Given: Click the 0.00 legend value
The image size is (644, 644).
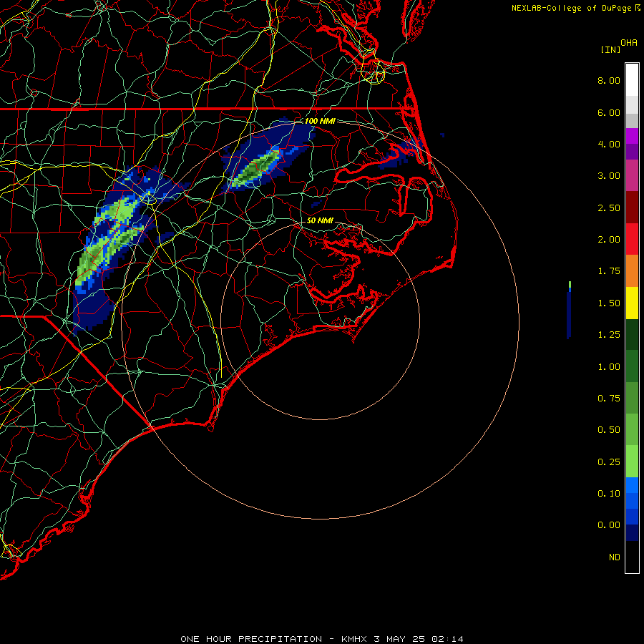Looking at the screenshot, I should click(609, 525).
